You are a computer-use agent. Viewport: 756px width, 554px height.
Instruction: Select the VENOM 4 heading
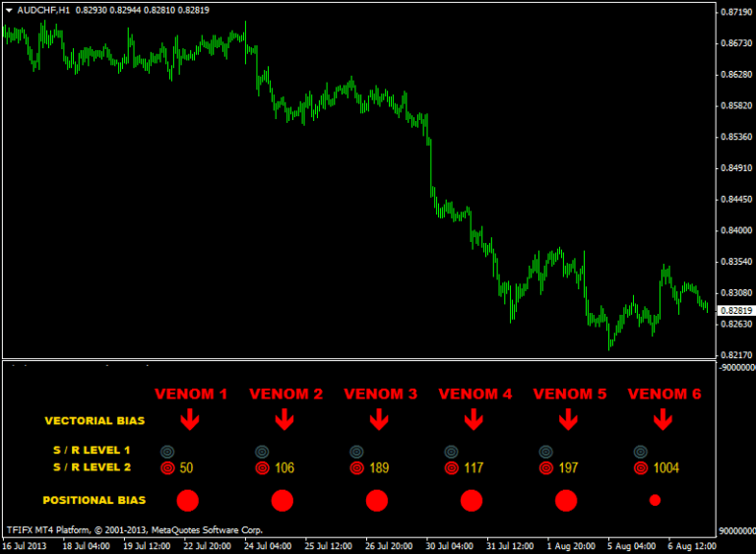[474, 395]
